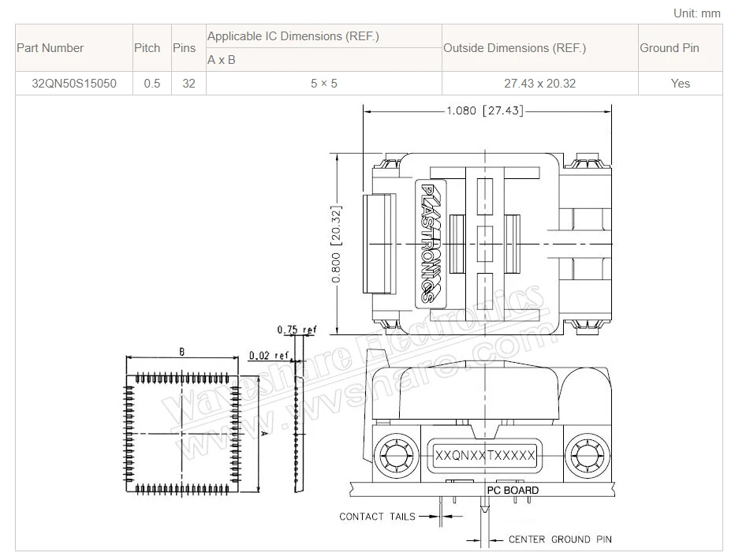Click the '0.75 ref' annotation
735x560 pixels.
click(297, 330)
